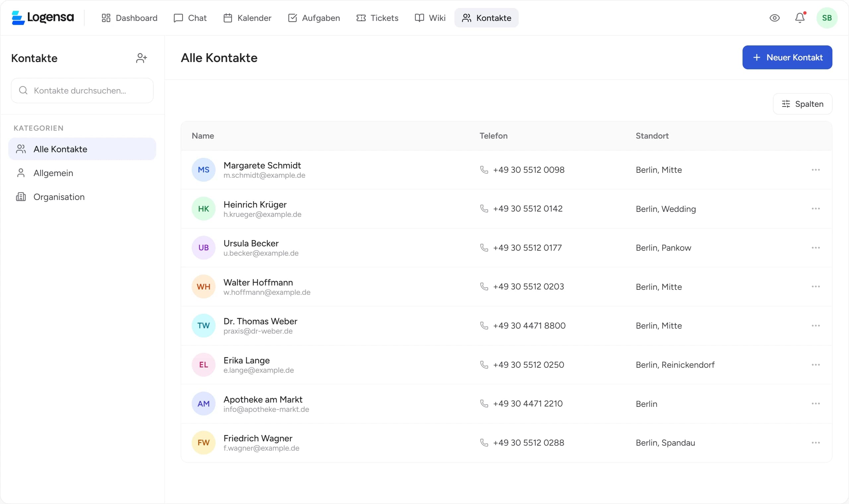Open contact Walter Hoffmann
Viewport: 849px width, 504px height.
[x=258, y=282]
